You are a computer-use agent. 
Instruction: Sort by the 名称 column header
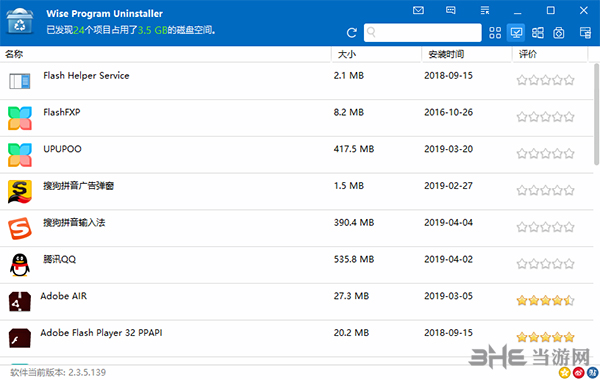pyautogui.click(x=165, y=54)
